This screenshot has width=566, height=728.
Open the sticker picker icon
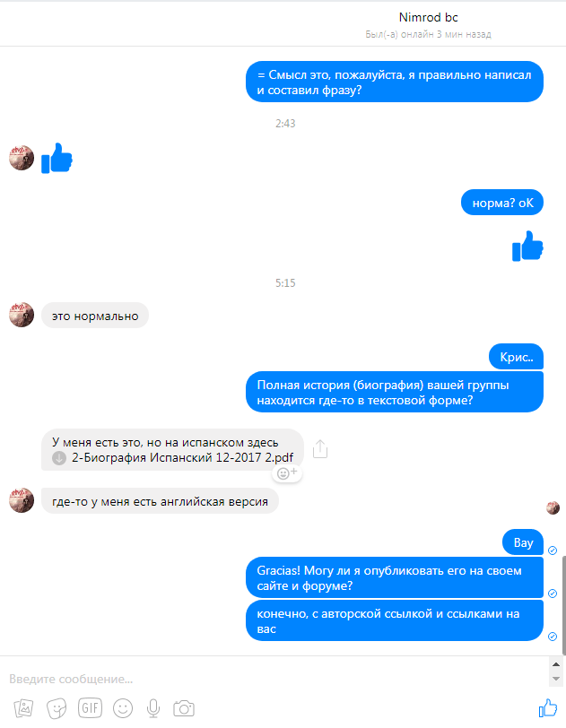tap(57, 708)
